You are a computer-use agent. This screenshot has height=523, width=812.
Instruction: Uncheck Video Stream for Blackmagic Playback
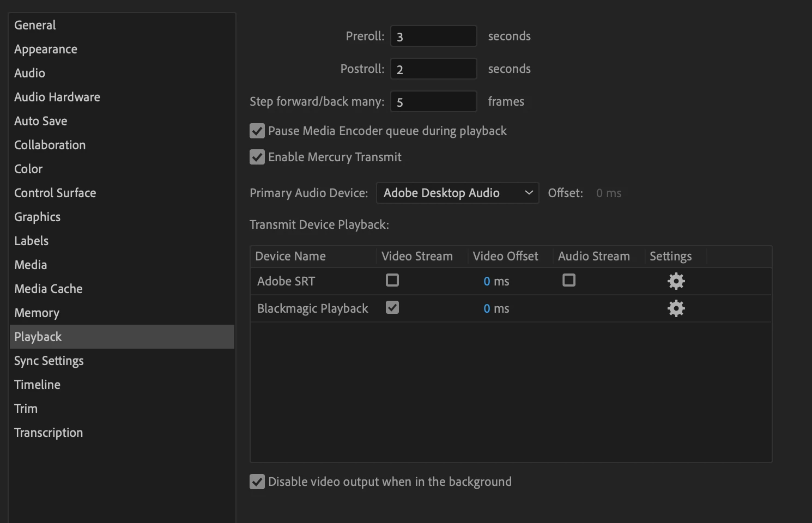pyautogui.click(x=392, y=308)
